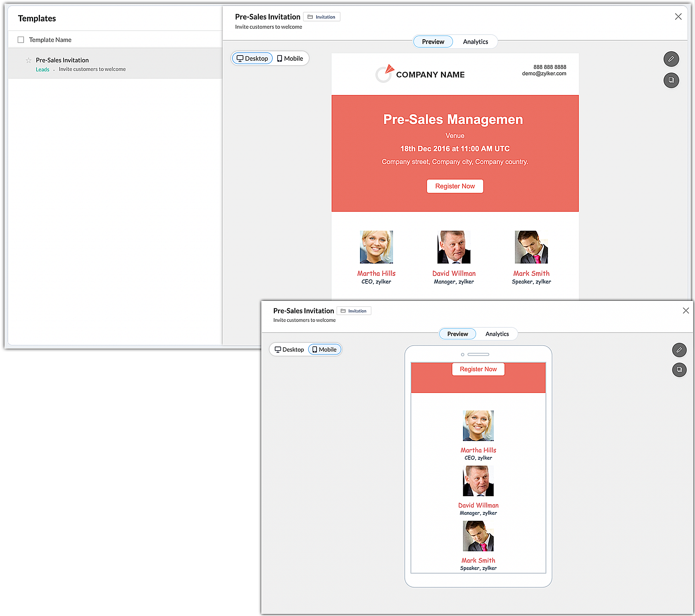Select the Preview tab in upper panel
695x616 pixels.
(x=433, y=42)
